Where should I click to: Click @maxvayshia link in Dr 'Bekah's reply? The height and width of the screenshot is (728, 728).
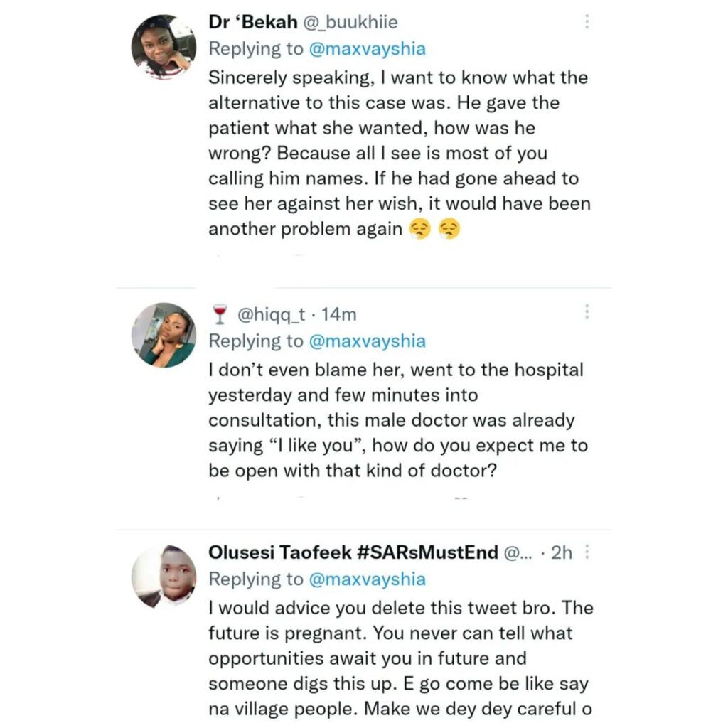coord(367,48)
